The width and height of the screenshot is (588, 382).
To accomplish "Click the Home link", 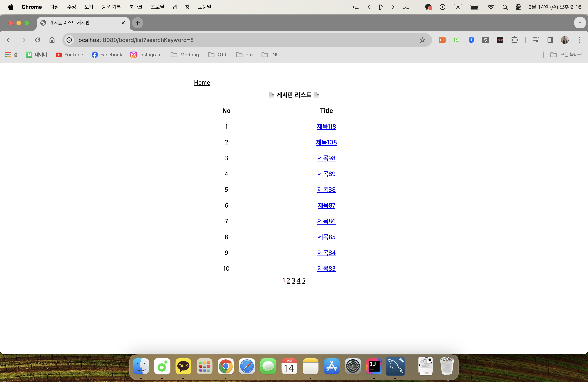I will point(202,83).
